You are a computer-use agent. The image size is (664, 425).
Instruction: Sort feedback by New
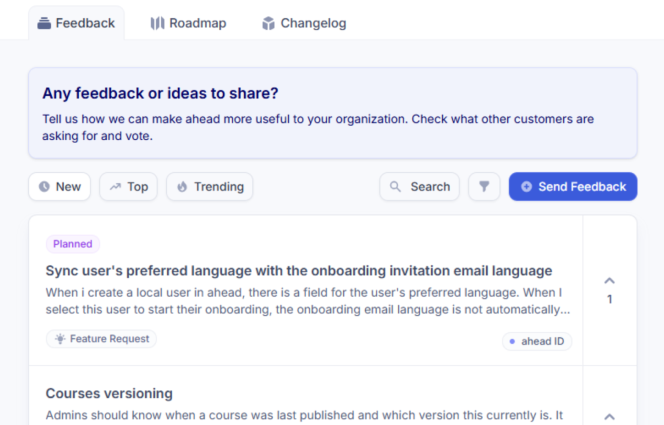pos(59,187)
